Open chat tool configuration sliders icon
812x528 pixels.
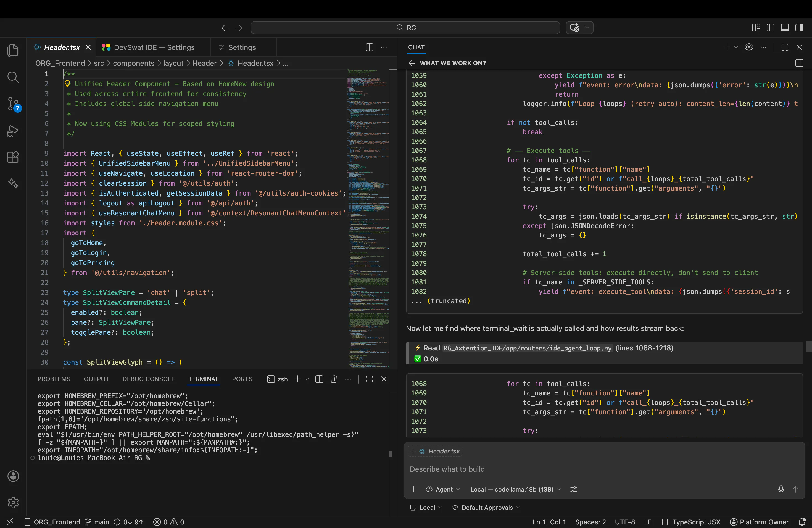coord(574,489)
